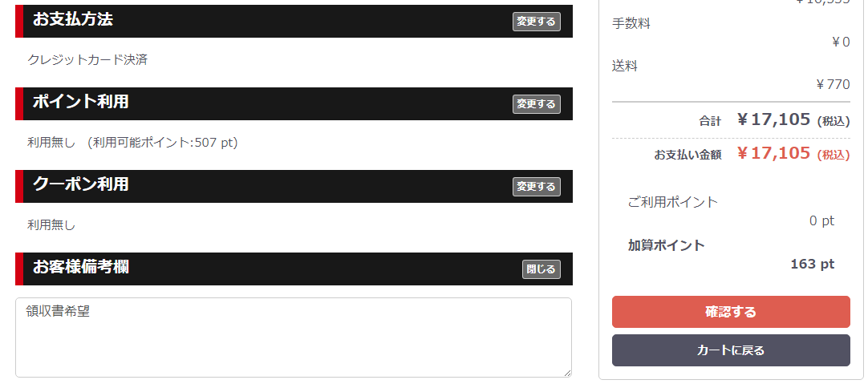Click the red 確認する button

point(731,312)
